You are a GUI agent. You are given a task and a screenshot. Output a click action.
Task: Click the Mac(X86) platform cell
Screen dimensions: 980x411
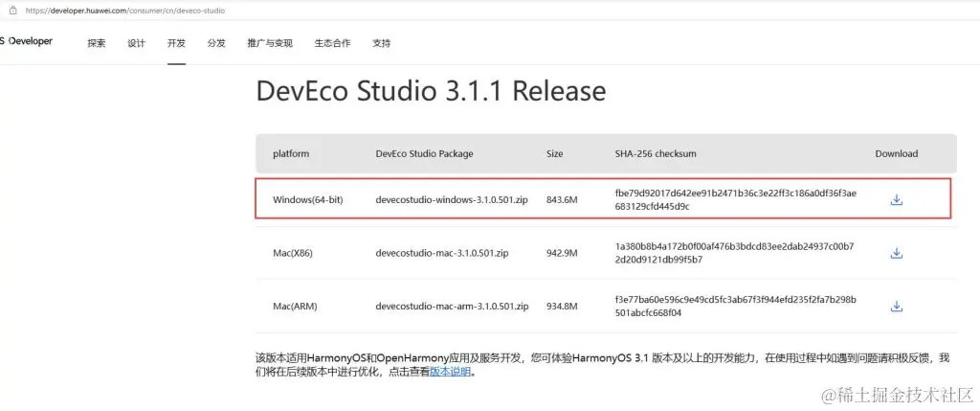point(293,253)
